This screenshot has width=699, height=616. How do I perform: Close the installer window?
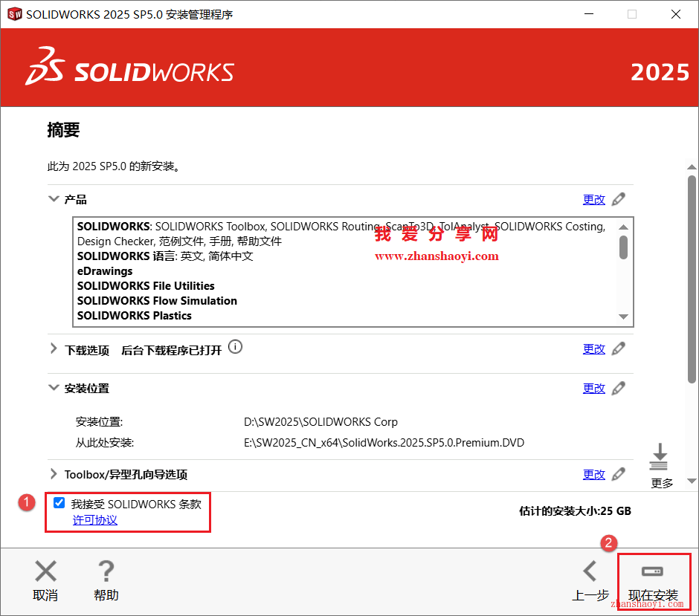676,14
